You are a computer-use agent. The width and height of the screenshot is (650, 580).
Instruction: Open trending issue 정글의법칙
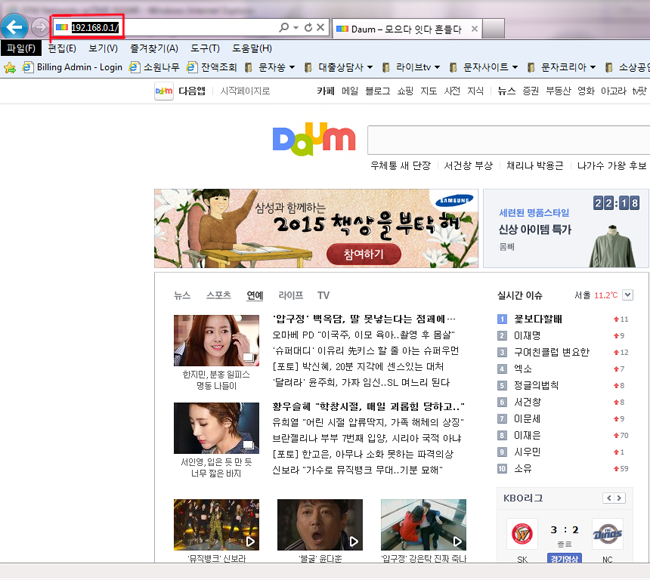point(536,385)
